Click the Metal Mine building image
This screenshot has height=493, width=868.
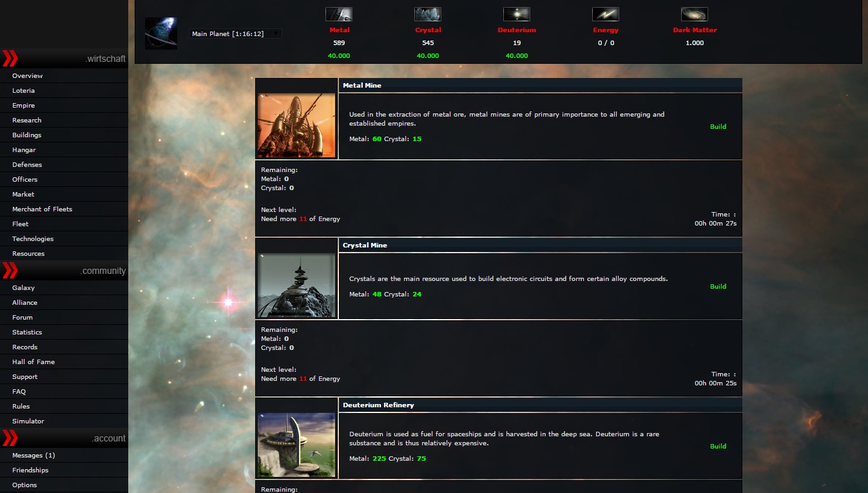click(296, 126)
